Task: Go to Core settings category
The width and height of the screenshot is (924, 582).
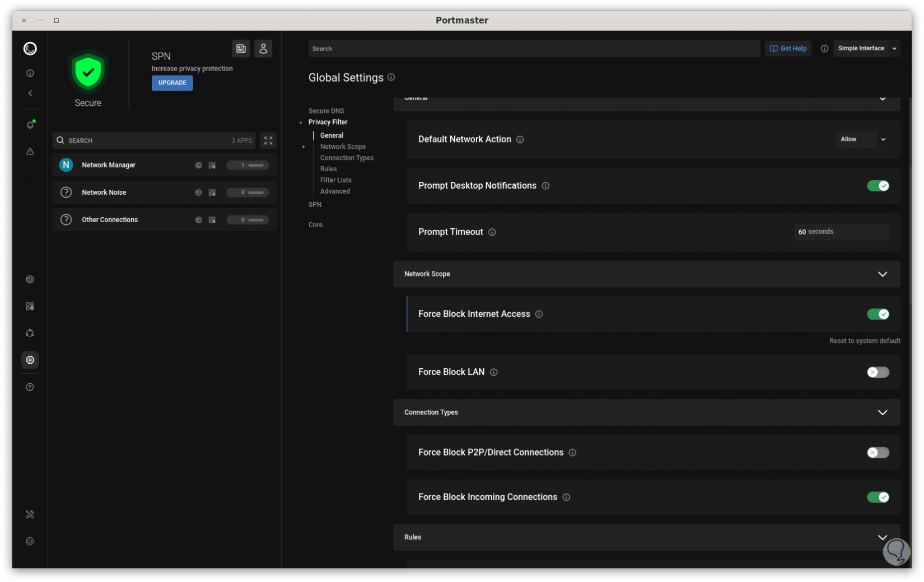Action: [x=316, y=225]
